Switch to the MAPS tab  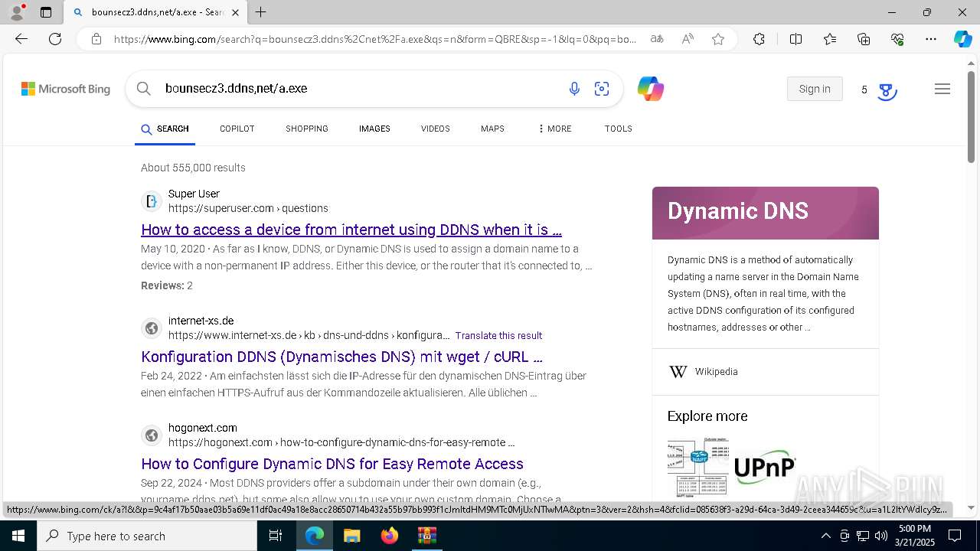(492, 129)
